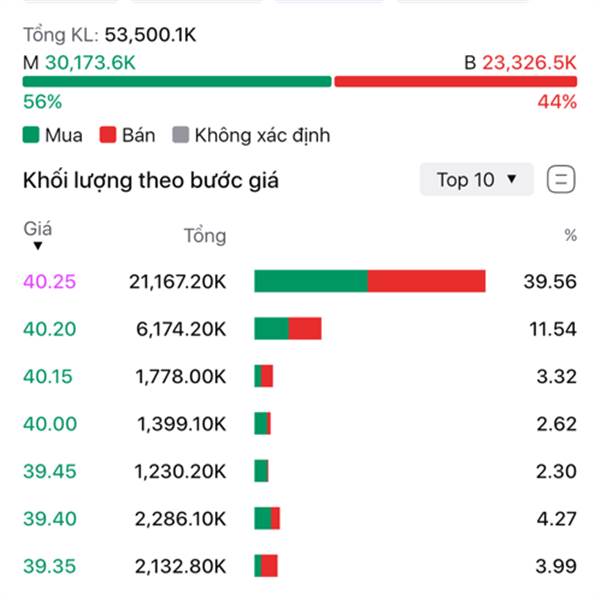Click the grey Không xác định legend swatch
Screen dimensions: 600x600
[x=181, y=135]
